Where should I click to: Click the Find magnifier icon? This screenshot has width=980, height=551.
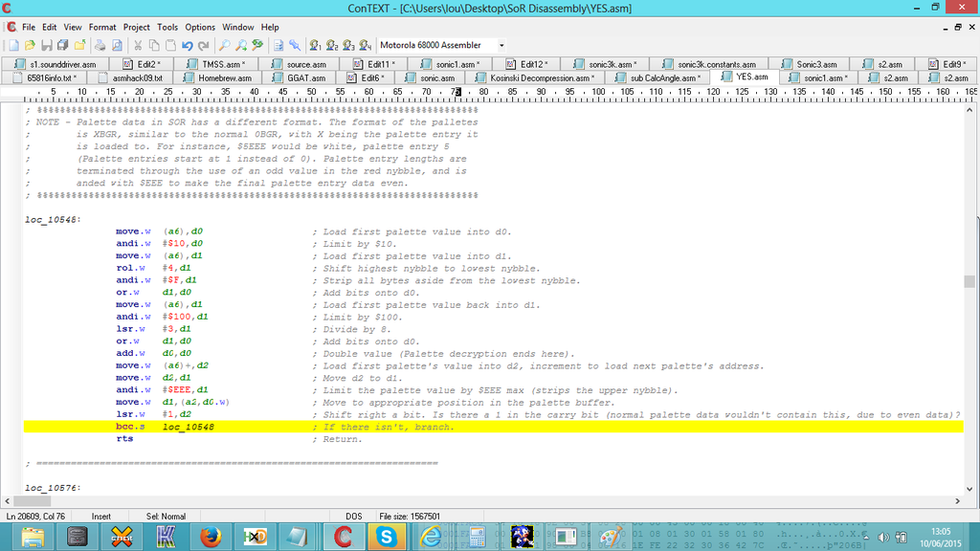(225, 45)
